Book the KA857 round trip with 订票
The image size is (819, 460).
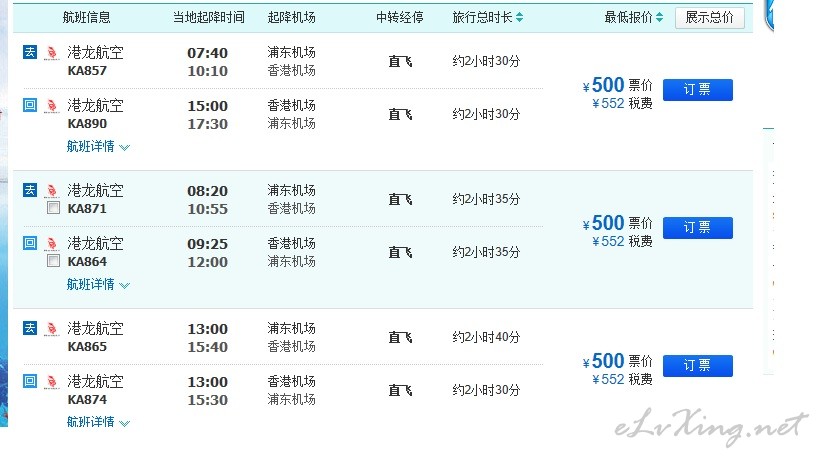[697, 90]
